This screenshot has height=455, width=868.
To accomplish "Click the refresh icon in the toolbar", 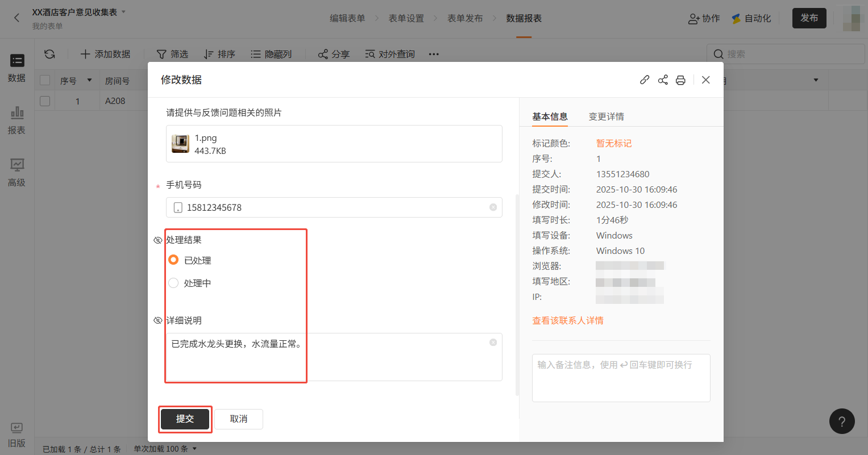I will click(49, 54).
